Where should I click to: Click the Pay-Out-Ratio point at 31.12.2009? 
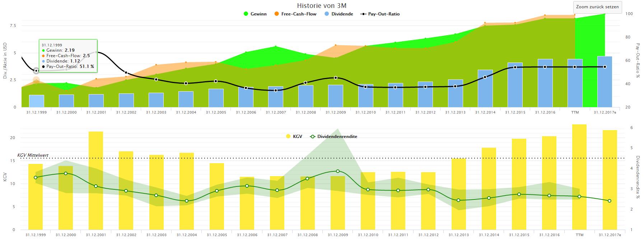point(336,78)
